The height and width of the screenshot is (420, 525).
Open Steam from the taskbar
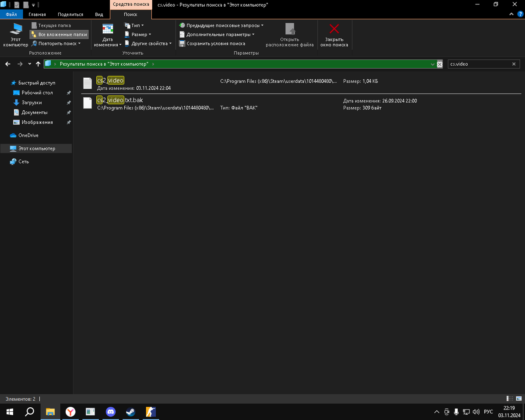[131, 412]
